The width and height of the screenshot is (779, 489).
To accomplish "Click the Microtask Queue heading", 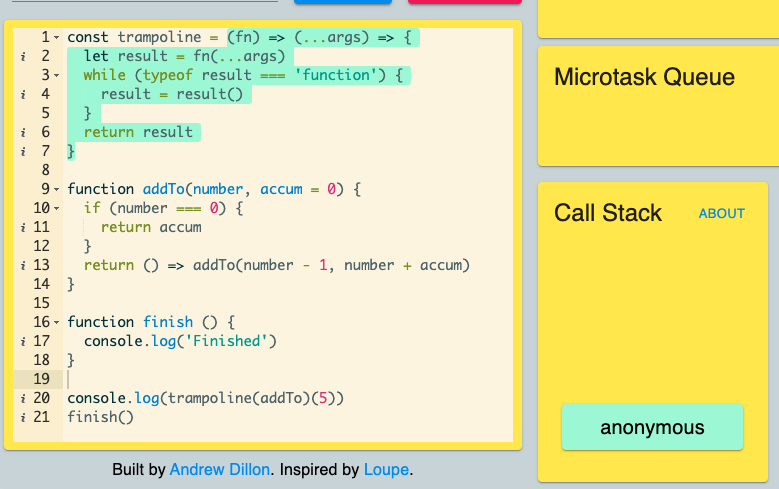I will 644,77.
